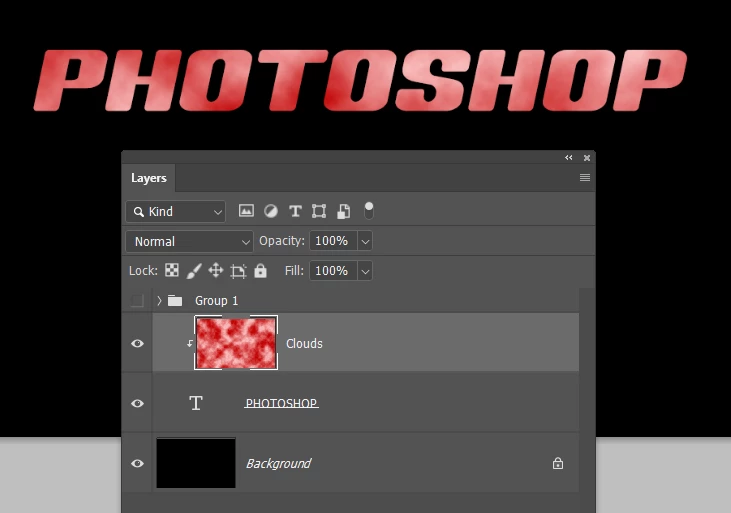
Task: Hide the Background layer
Action: tap(137, 463)
